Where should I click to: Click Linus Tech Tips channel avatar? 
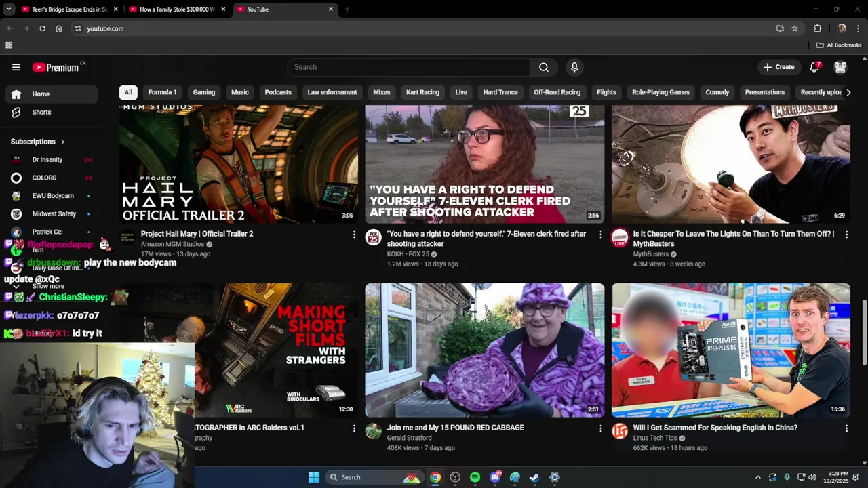[x=620, y=431]
